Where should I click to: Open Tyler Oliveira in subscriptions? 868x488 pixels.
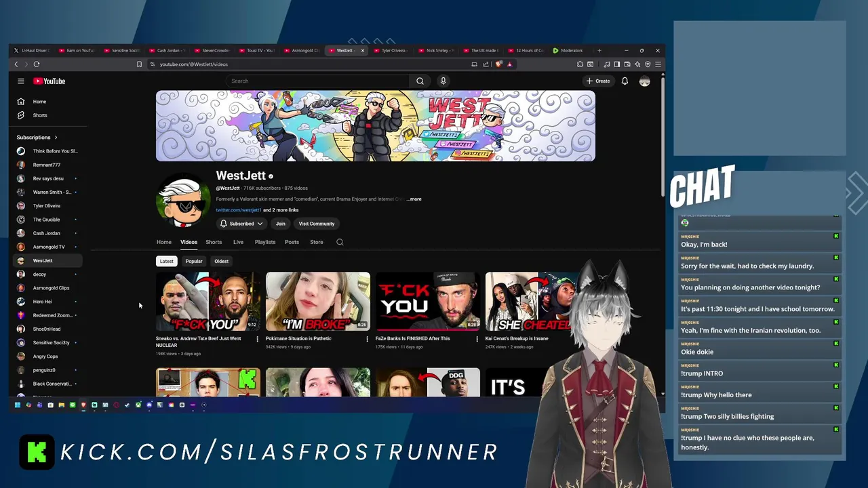[47, 206]
